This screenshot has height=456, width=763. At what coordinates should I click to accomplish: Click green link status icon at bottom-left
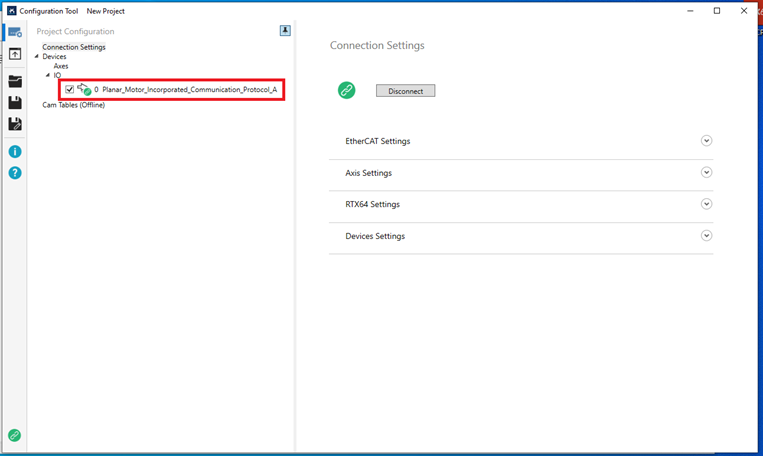(14, 436)
